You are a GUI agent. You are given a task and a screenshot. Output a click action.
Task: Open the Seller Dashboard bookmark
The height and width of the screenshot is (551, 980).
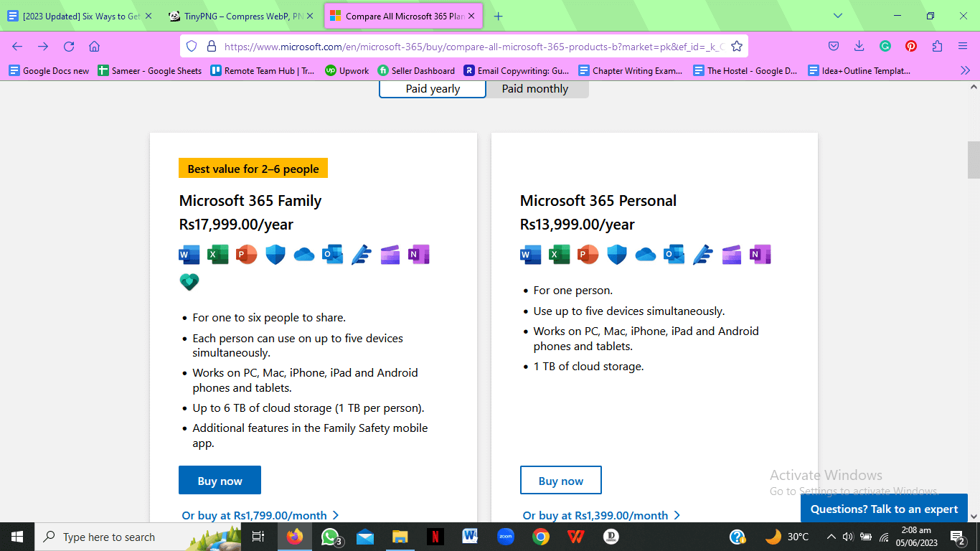(416, 70)
